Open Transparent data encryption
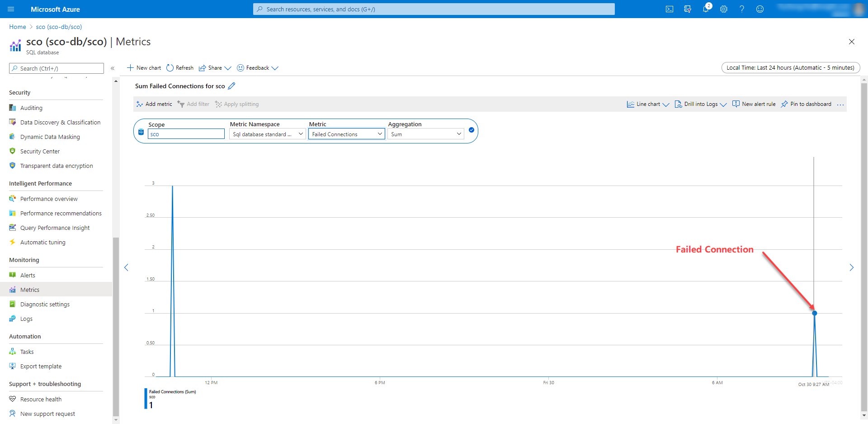Image resolution: width=868 pixels, height=424 pixels. pos(57,166)
